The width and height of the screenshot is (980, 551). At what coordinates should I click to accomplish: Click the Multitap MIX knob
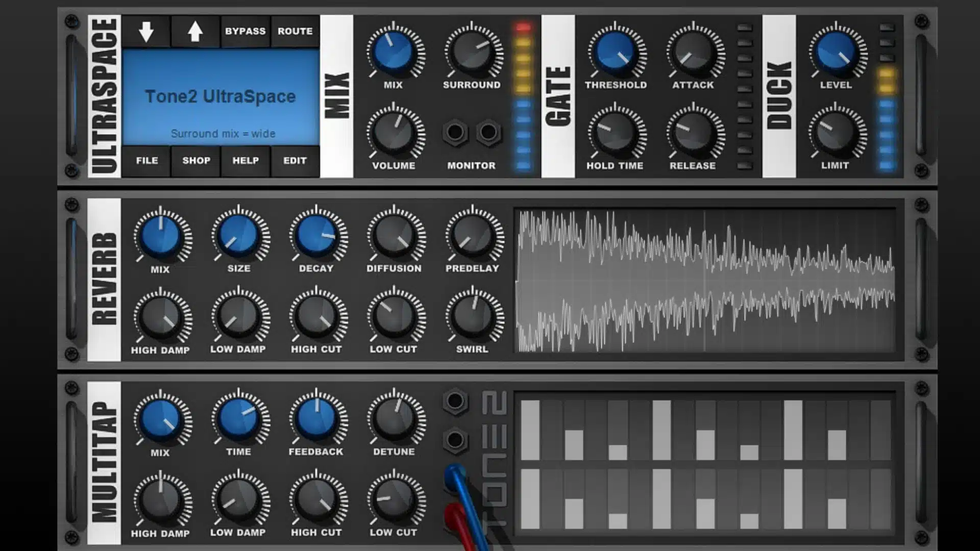pyautogui.click(x=161, y=419)
